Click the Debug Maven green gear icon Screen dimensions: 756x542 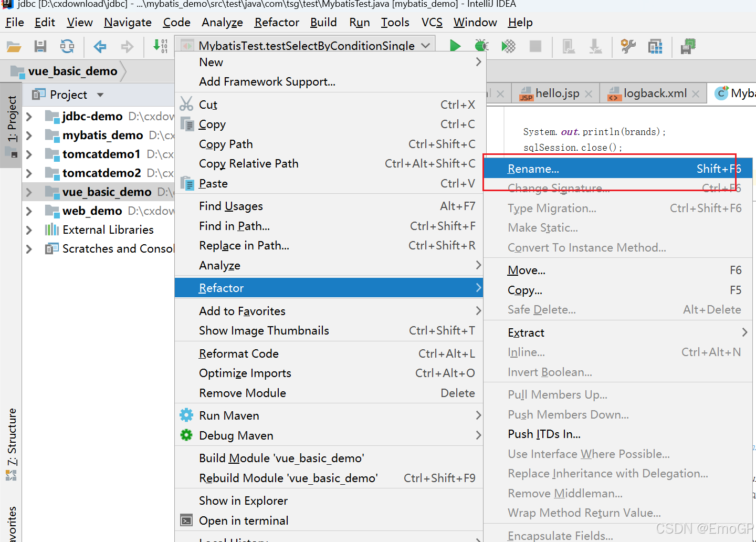click(x=186, y=435)
